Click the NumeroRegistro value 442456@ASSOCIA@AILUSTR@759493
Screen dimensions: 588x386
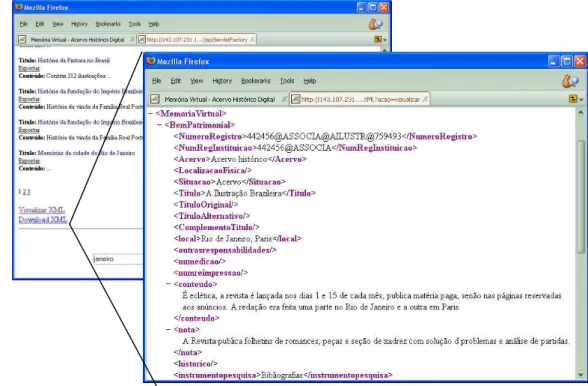324,137
